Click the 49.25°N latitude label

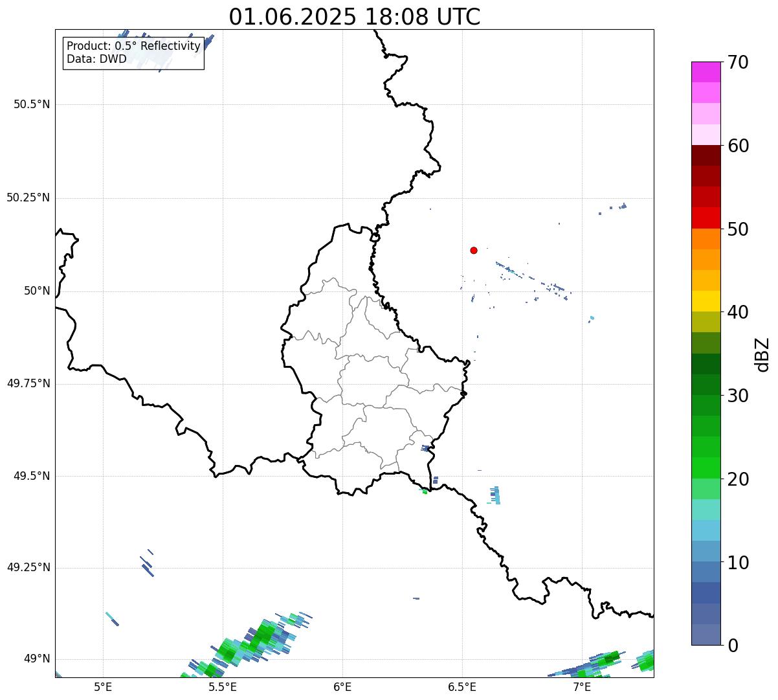tap(28, 568)
